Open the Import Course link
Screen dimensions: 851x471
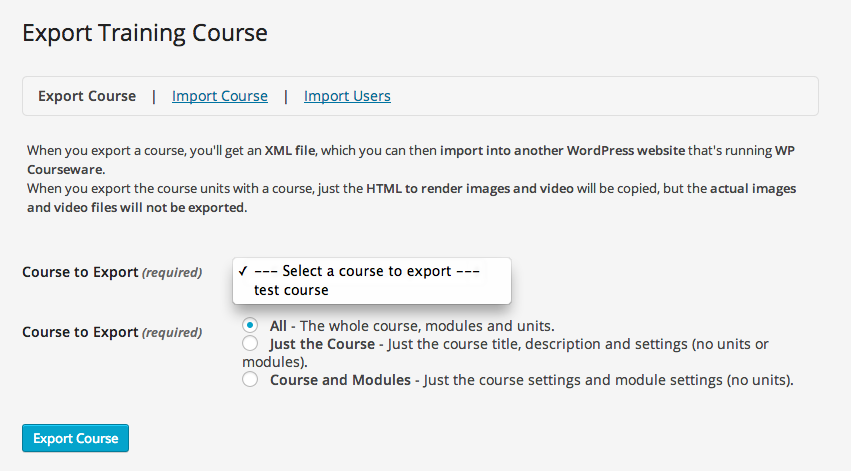(220, 96)
